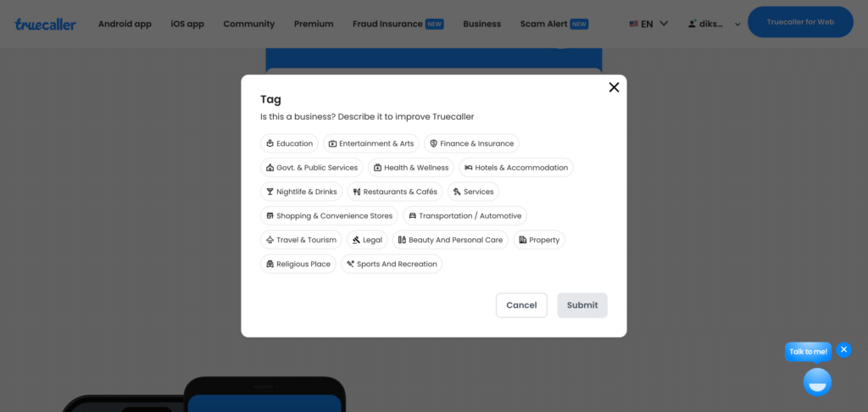Screen dimensions: 868x412
Task: Click the fork-and-knife icon in Restaurants & Cafés
Action: coord(357,192)
